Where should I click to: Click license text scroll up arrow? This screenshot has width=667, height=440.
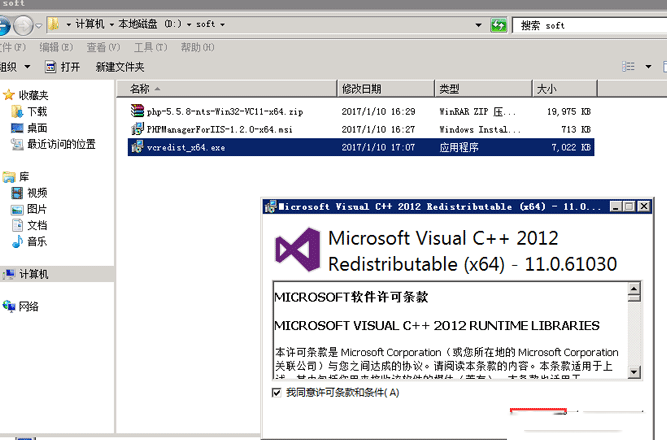(x=634, y=289)
